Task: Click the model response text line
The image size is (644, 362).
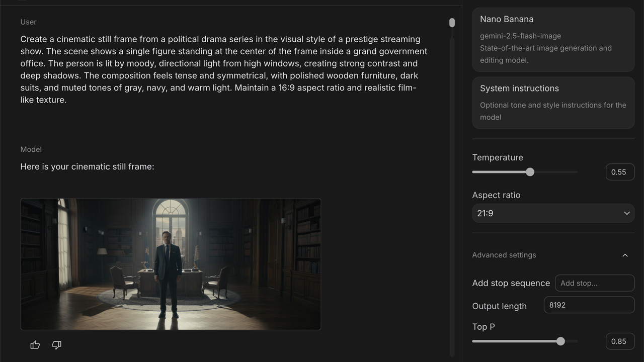Action: coord(87,166)
